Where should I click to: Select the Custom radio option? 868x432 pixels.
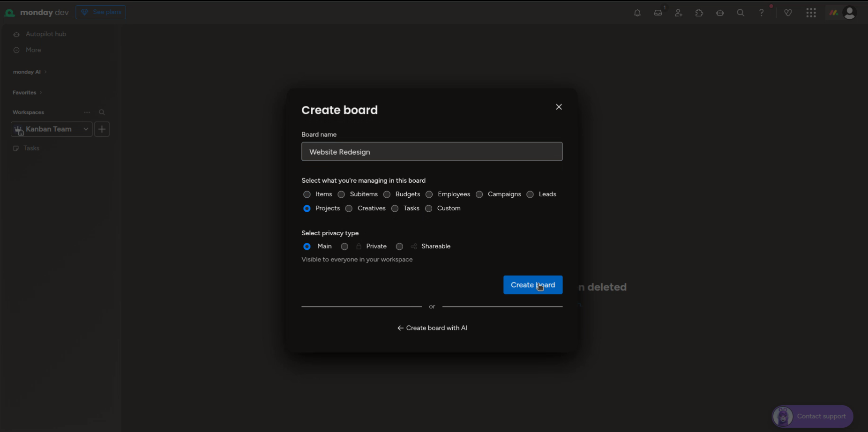click(428, 209)
